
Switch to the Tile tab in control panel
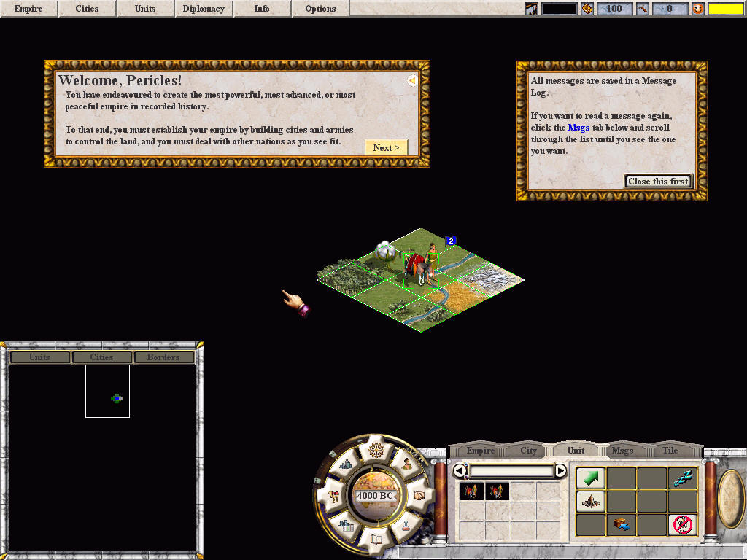670,451
